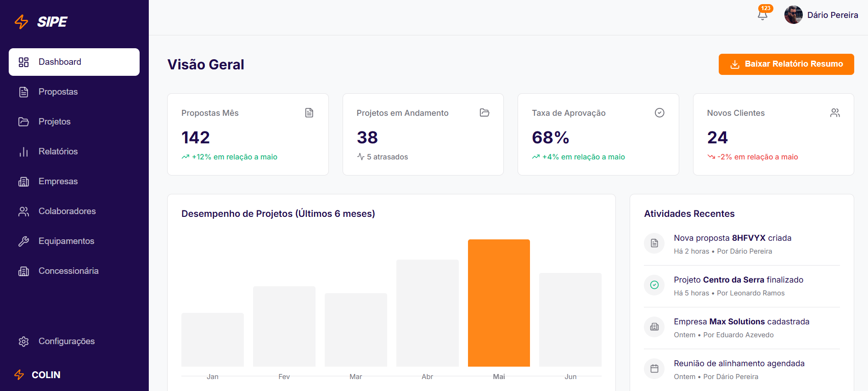Click the document icon on Propostas Mês card

309,113
